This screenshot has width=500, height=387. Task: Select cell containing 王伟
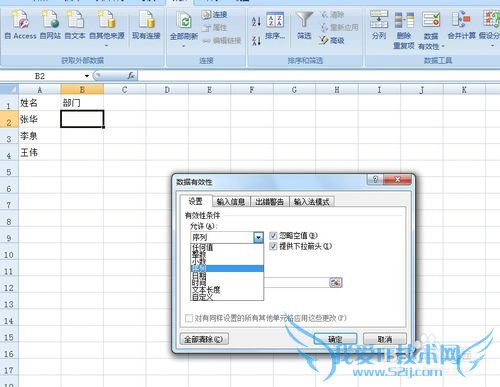pos(40,152)
